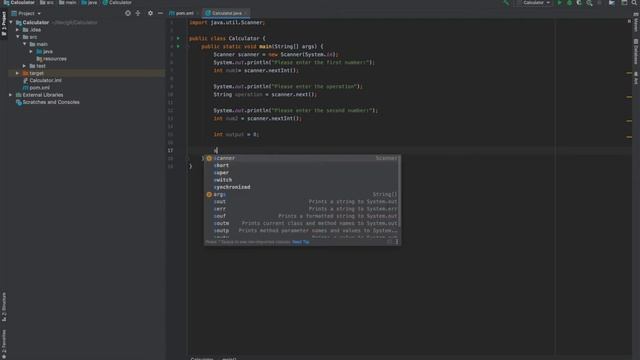Select the target folder row

pos(87,73)
